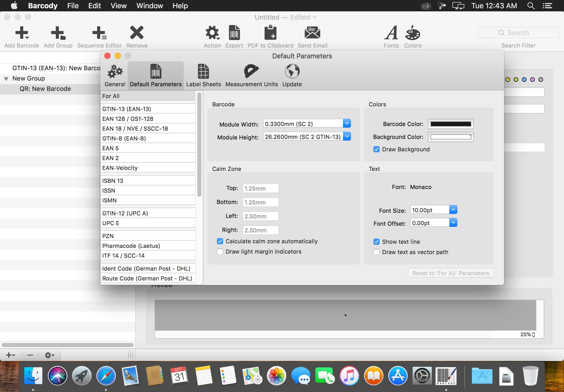Enable Draw text as vector path
Viewport: 564px width, 392px height.
[x=377, y=252]
